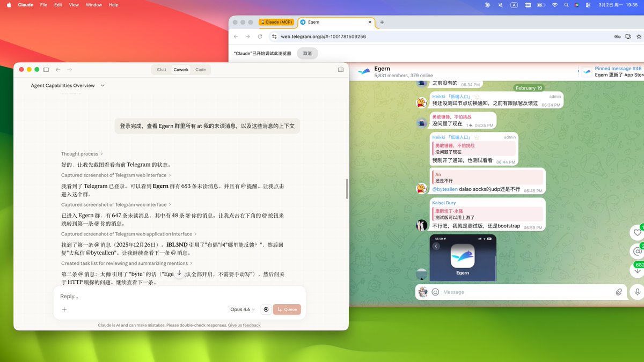This screenshot has width=644, height=362.
Task: Reload the Telegram page in Chrome
Action: click(260, 36)
